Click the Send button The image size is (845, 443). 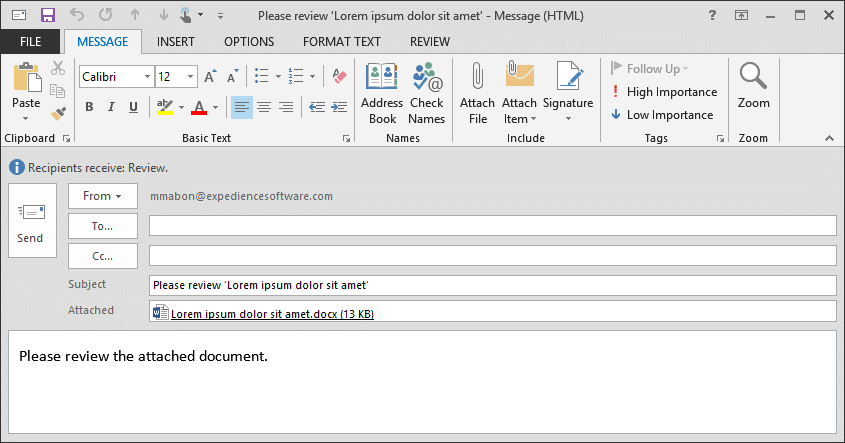click(x=32, y=220)
